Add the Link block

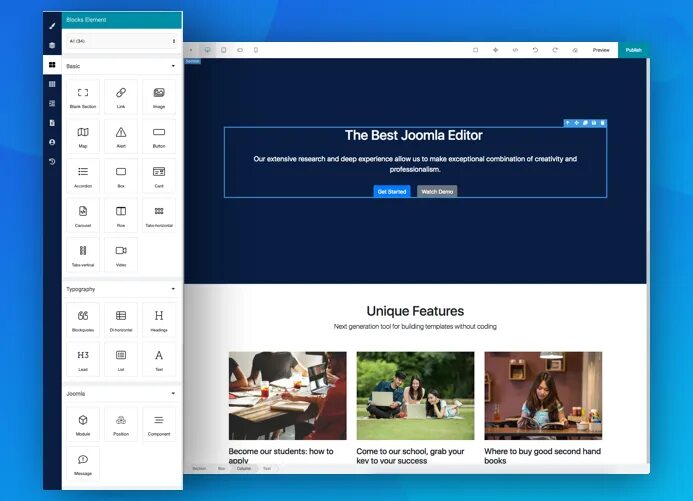pyautogui.click(x=121, y=97)
